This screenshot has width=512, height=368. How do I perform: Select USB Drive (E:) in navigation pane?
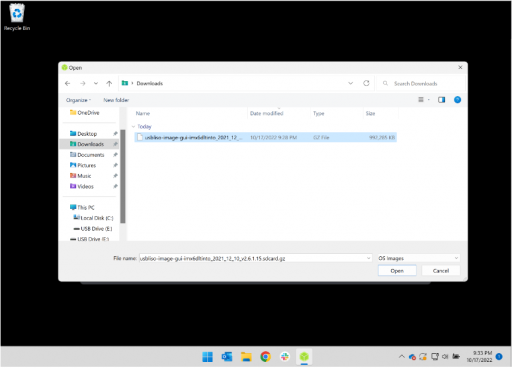[93, 229]
